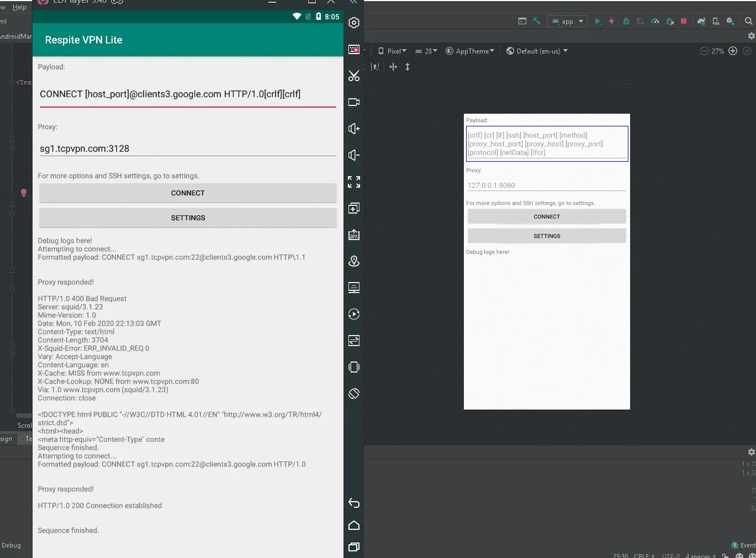
Task: Click the HTTP/1.0 400 Bad Request log line
Action: tap(82, 299)
